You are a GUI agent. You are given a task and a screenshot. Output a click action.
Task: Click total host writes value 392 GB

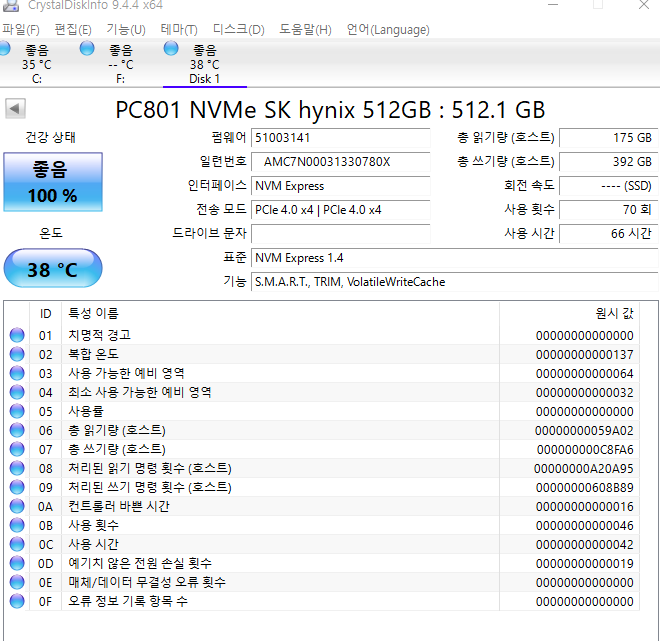click(608, 162)
